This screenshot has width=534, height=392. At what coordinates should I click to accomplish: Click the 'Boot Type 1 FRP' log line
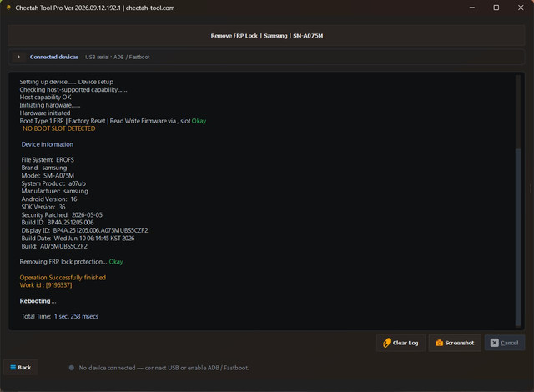click(113, 121)
